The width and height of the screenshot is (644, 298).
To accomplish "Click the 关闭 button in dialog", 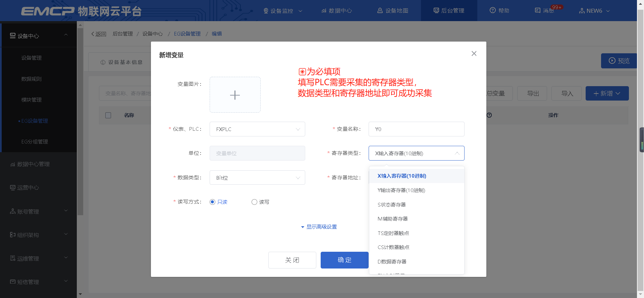I will (292, 260).
